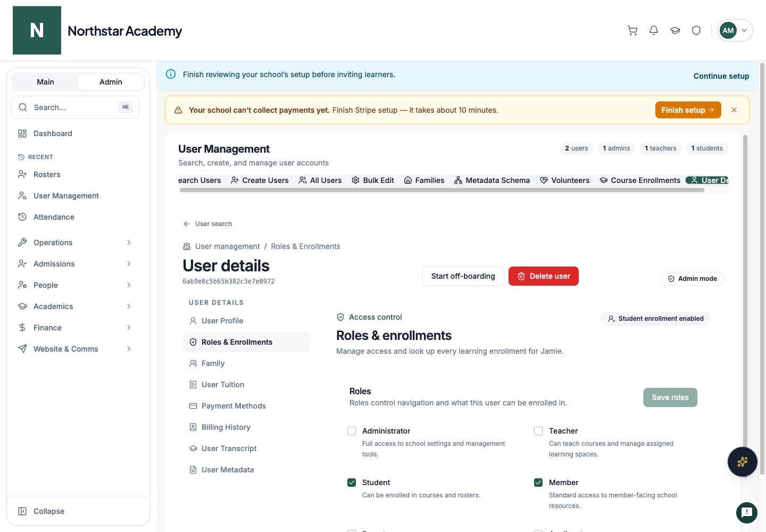Click the shield icon in header
The image size is (766, 532).
point(696,30)
